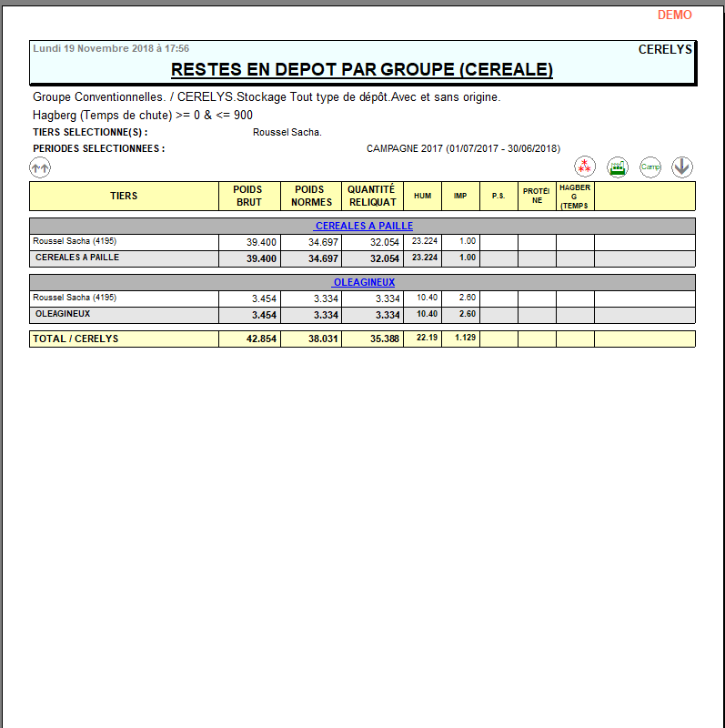Click the grey down-arrow round icon
725x728 pixels.
682,167
